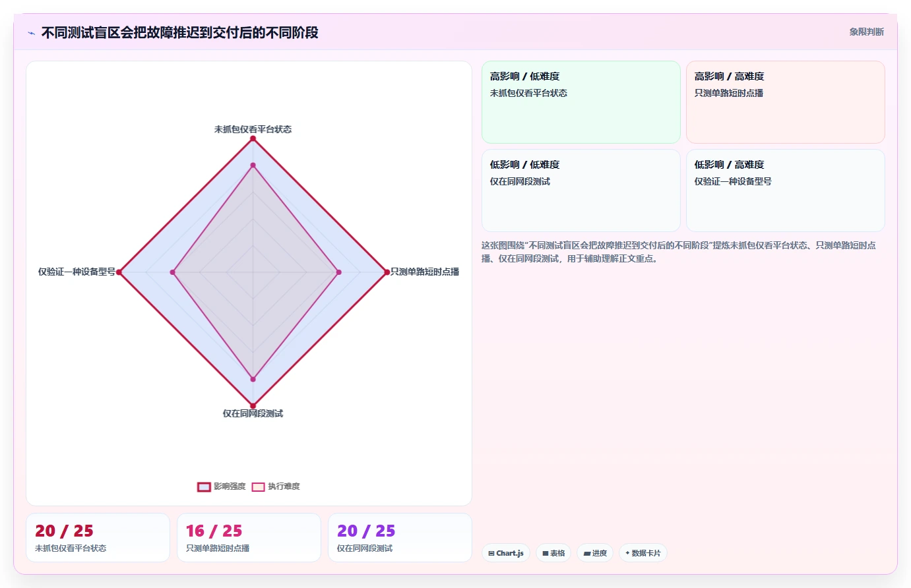The height and width of the screenshot is (588, 911).
Task: Click the 进度 tag chip
Action: point(595,553)
